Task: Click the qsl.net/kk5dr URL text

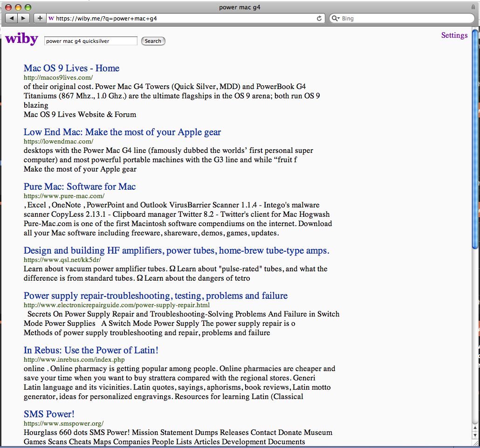Action: click(62, 260)
